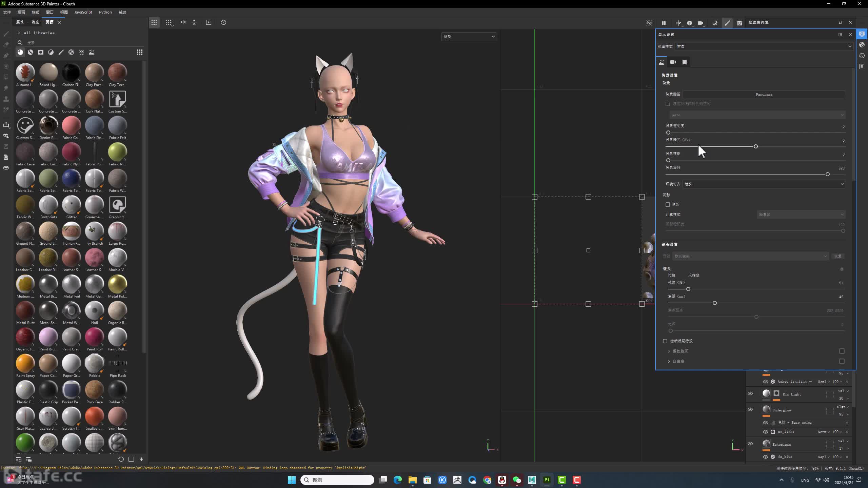This screenshot has width=868, height=488.
Task: Open the screenshot camera icon in top toolbar
Action: coord(739,23)
